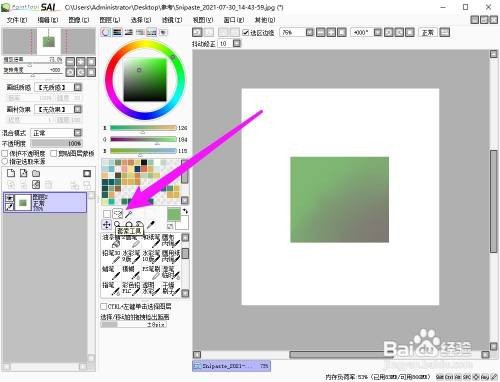Toggle the swatches panel icon
The image size is (500, 382).
tap(152, 32)
